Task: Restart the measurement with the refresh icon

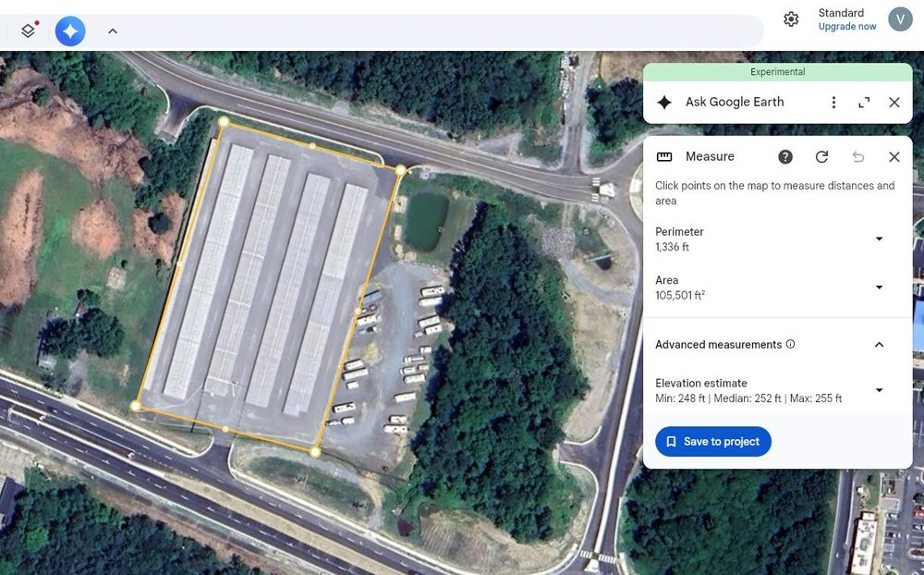Action: [821, 157]
